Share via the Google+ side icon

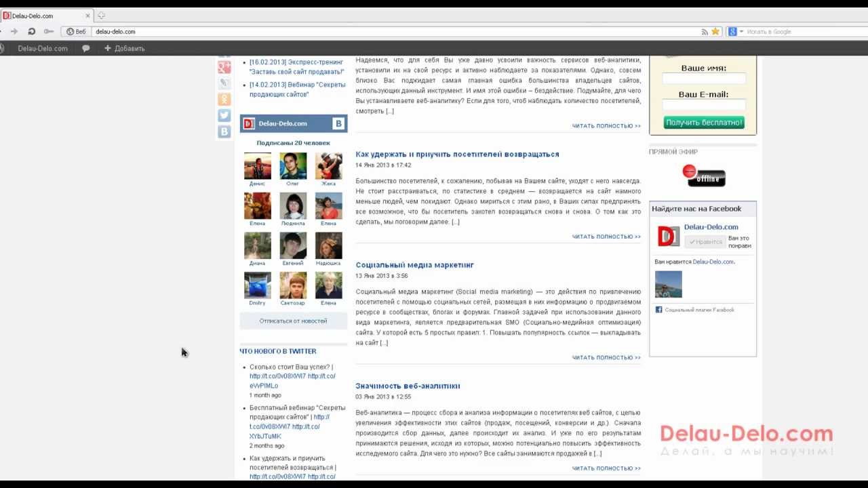pyautogui.click(x=224, y=67)
